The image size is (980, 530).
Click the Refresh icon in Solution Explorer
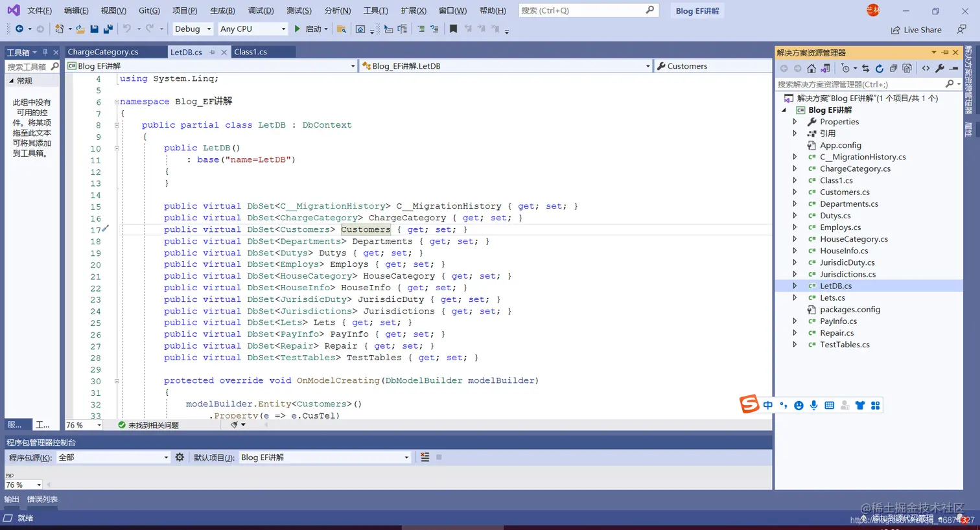(880, 68)
